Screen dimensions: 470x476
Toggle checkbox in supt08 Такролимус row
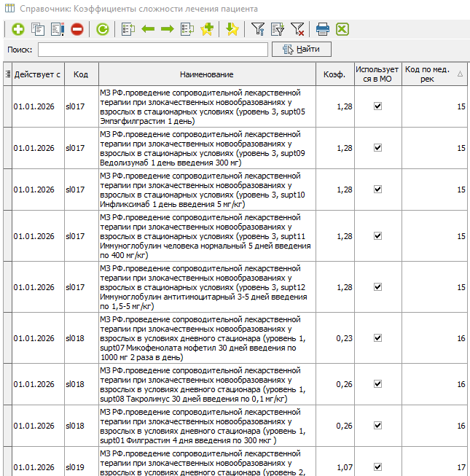pos(377,384)
